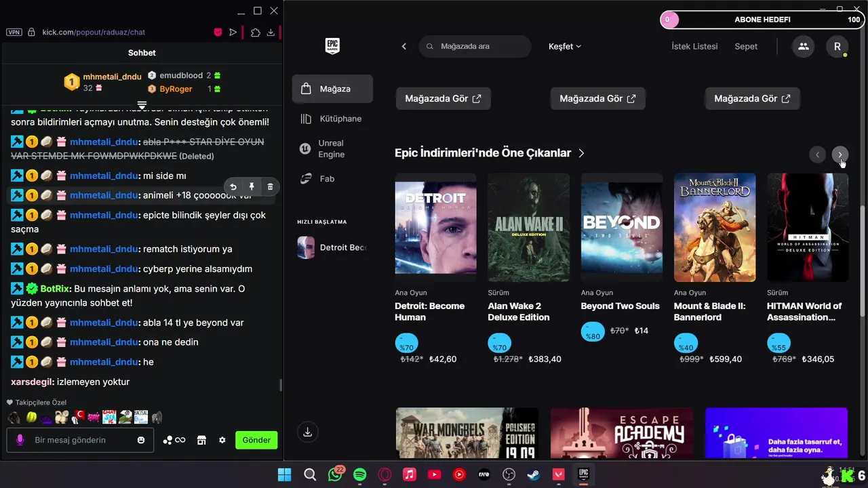
Task: Open the Kick chat settings gear
Action: (x=222, y=440)
